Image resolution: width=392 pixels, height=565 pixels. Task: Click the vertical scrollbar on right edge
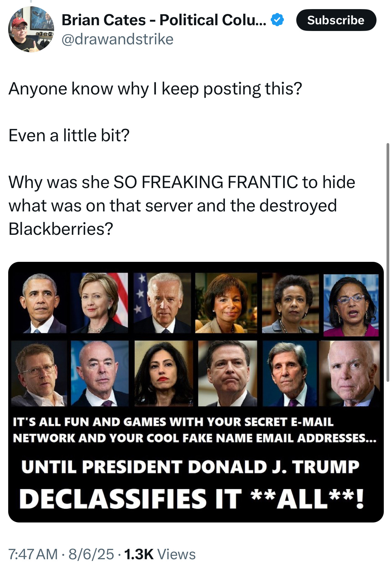tap(388, 262)
